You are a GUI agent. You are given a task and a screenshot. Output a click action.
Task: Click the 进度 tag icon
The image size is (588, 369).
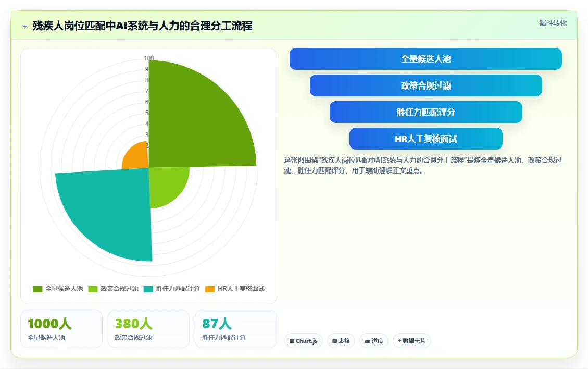(x=367, y=341)
